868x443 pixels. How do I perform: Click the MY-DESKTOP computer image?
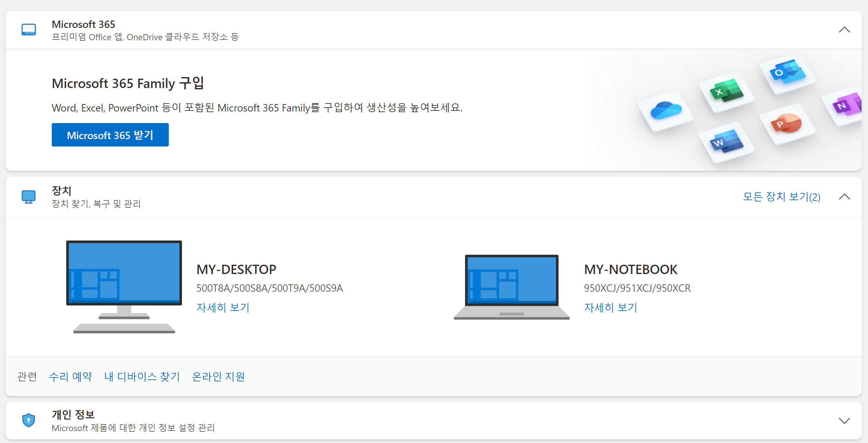[x=124, y=286]
